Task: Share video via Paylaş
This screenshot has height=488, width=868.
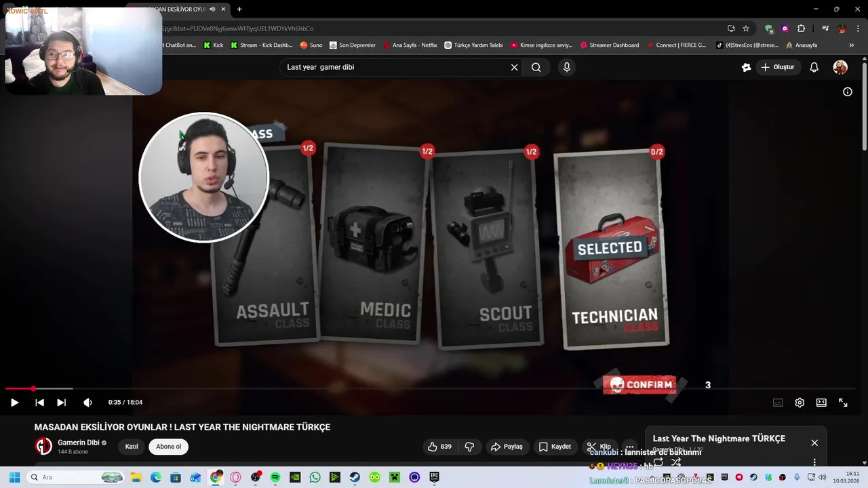Action: (x=507, y=447)
